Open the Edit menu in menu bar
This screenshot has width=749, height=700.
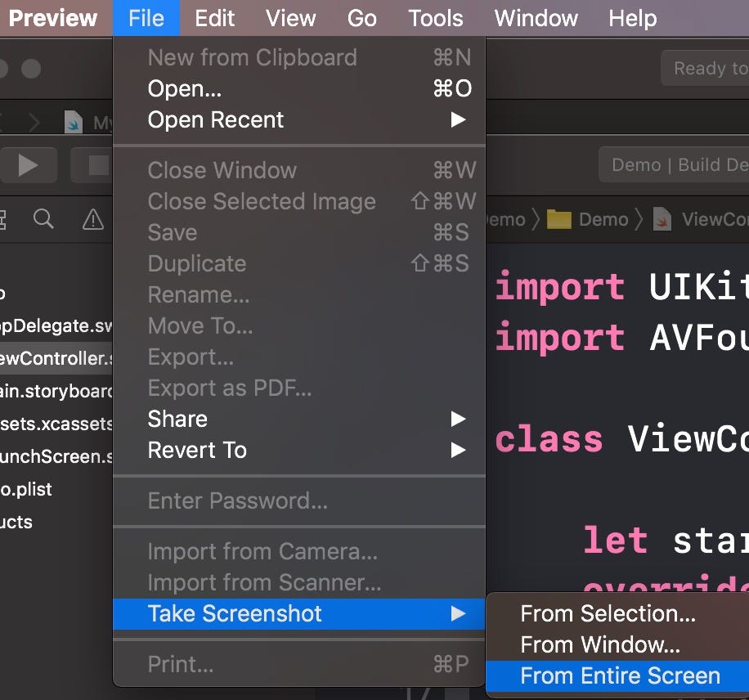coord(214,18)
